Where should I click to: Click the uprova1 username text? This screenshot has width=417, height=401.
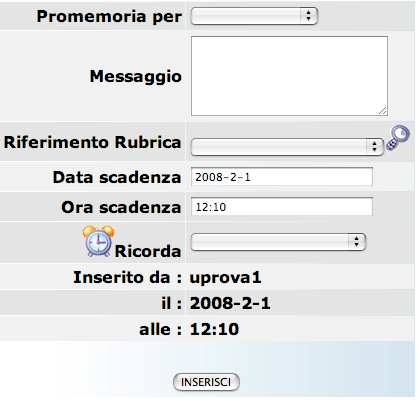click(226, 278)
